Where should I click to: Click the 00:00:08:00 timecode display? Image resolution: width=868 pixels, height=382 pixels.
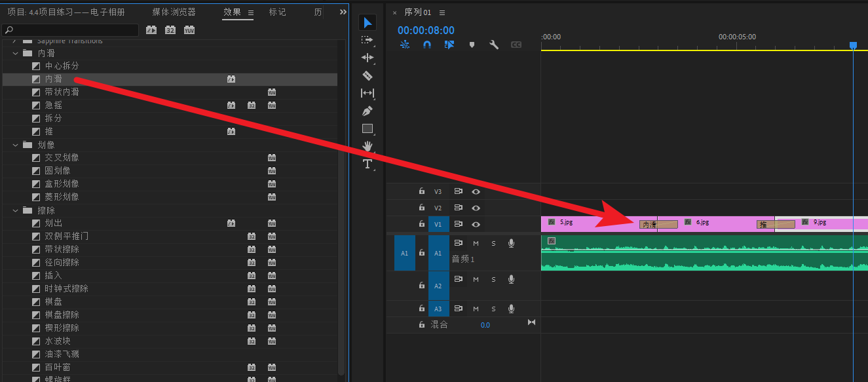pyautogui.click(x=426, y=30)
